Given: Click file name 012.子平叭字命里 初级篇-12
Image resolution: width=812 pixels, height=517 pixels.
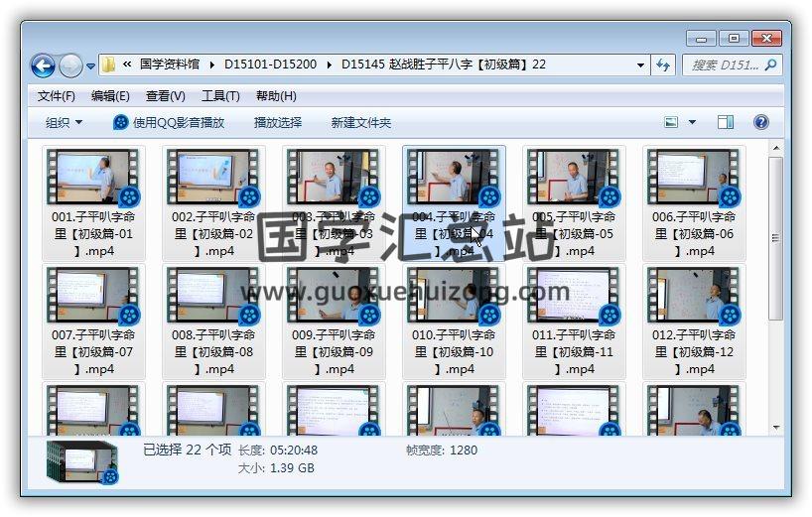Looking at the screenshot, I should [694, 352].
